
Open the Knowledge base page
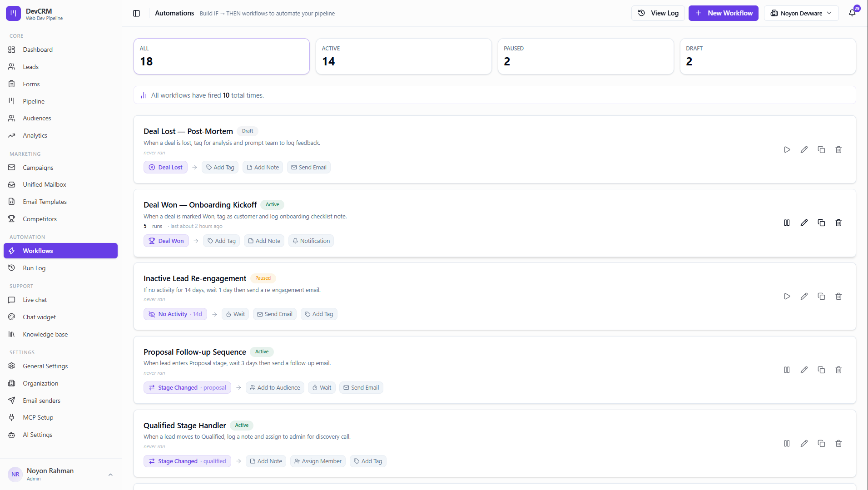[x=60, y=334]
